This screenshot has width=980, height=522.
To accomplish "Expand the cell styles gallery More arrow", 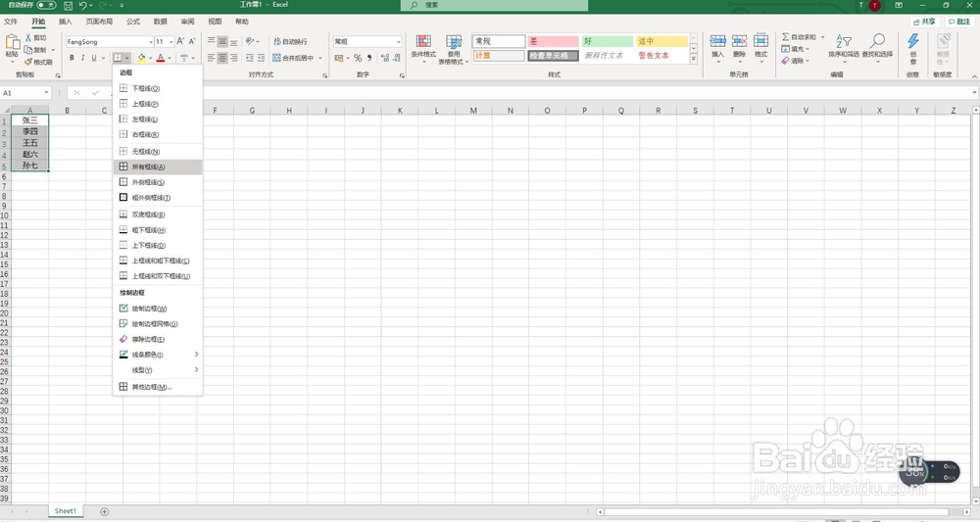I will [693, 60].
